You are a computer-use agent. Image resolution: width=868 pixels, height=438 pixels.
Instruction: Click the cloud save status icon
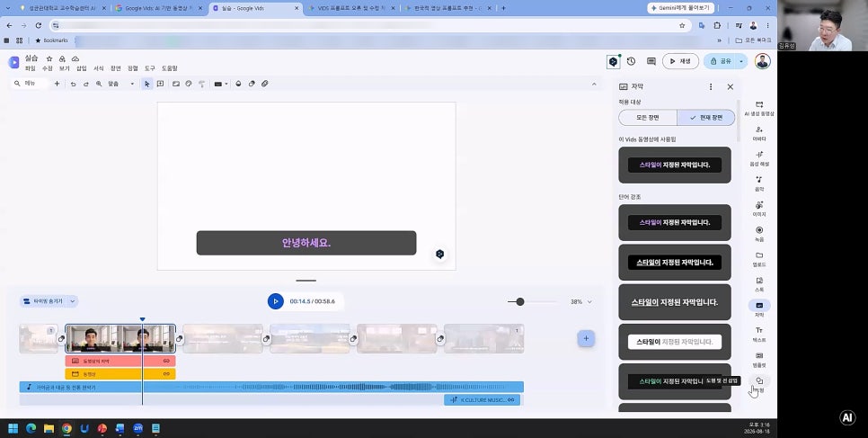tap(75, 58)
